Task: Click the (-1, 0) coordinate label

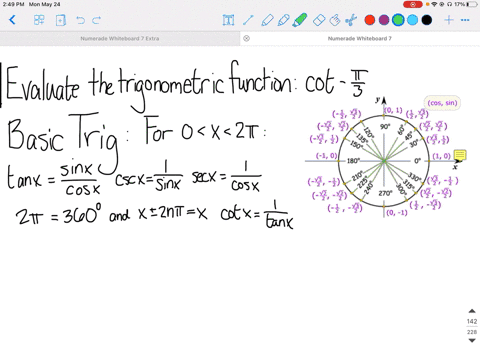Action: [326, 155]
